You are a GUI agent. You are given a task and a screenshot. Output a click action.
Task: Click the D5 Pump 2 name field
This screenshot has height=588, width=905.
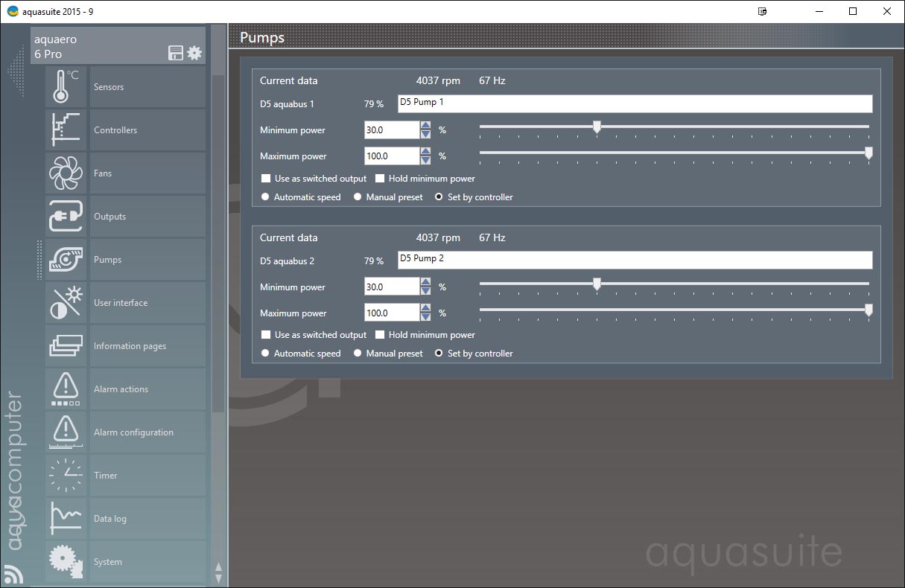635,260
